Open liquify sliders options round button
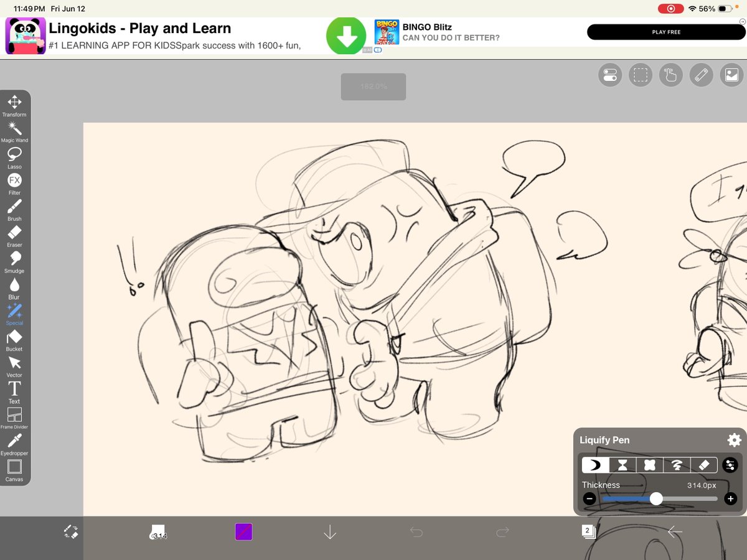 (x=730, y=465)
